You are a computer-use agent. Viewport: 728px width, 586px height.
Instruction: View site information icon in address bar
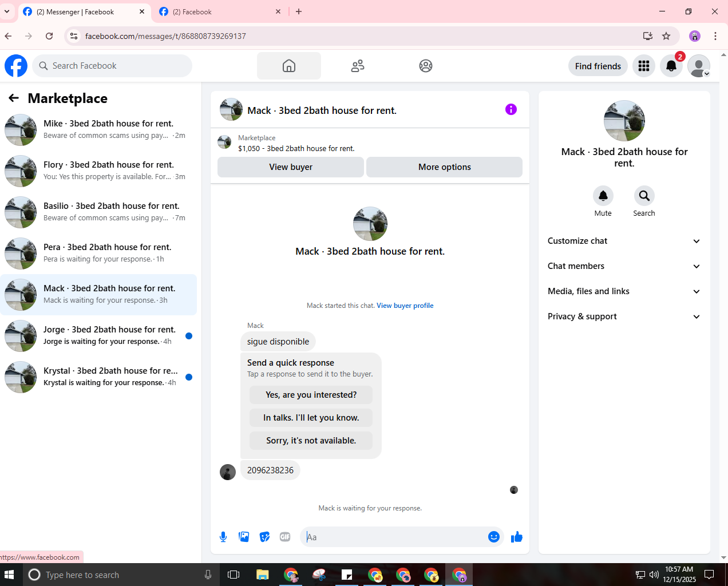point(73,36)
